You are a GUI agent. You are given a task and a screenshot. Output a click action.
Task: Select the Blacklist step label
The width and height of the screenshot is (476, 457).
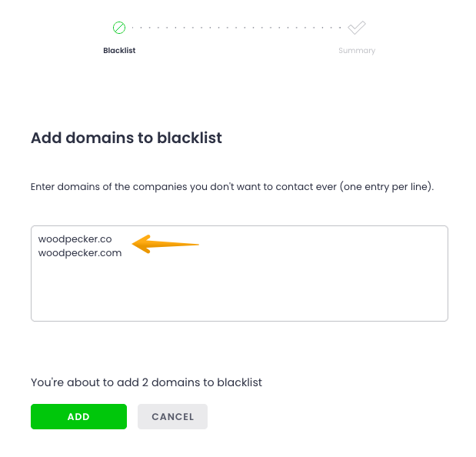pos(119,51)
